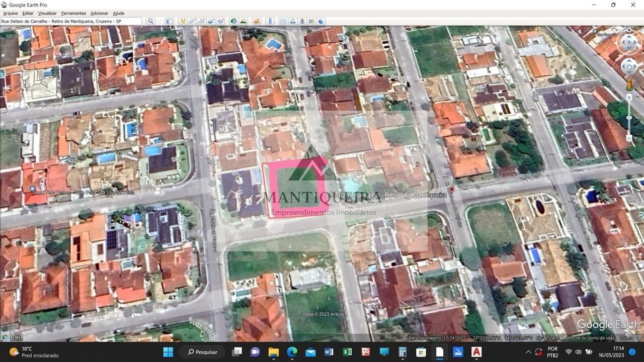Click the print icon in toolbar

[x=293, y=21]
